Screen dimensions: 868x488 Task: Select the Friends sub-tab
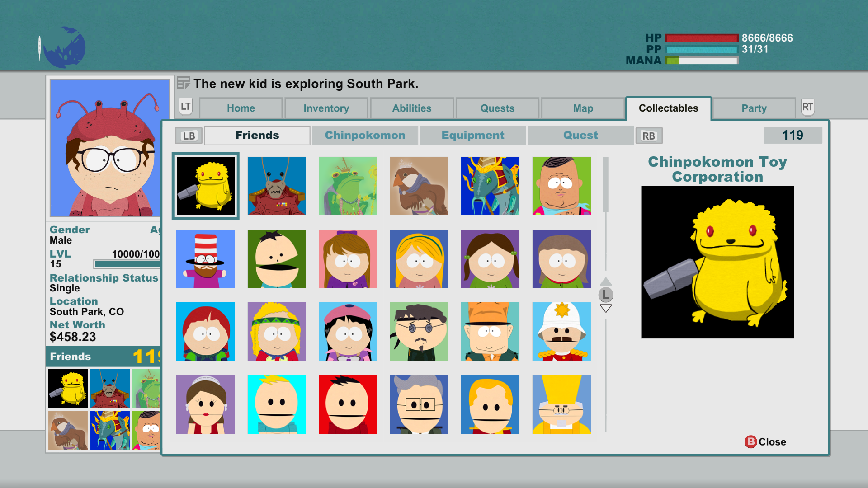click(x=257, y=135)
